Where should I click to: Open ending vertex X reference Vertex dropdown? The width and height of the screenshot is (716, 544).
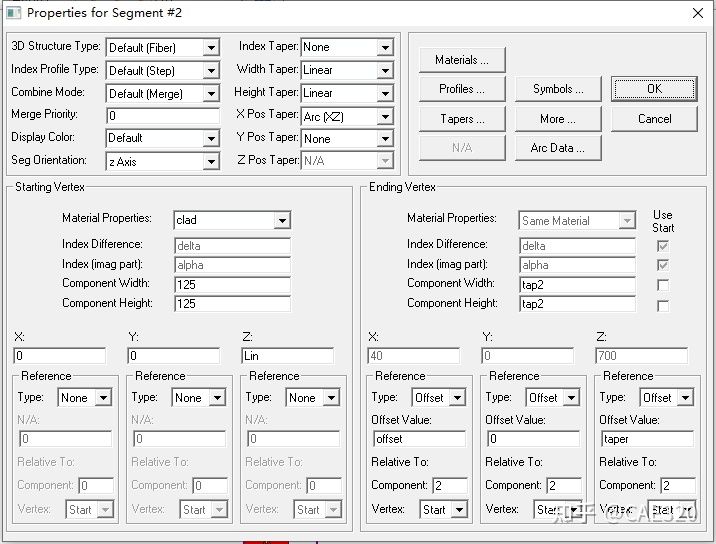click(x=443, y=509)
